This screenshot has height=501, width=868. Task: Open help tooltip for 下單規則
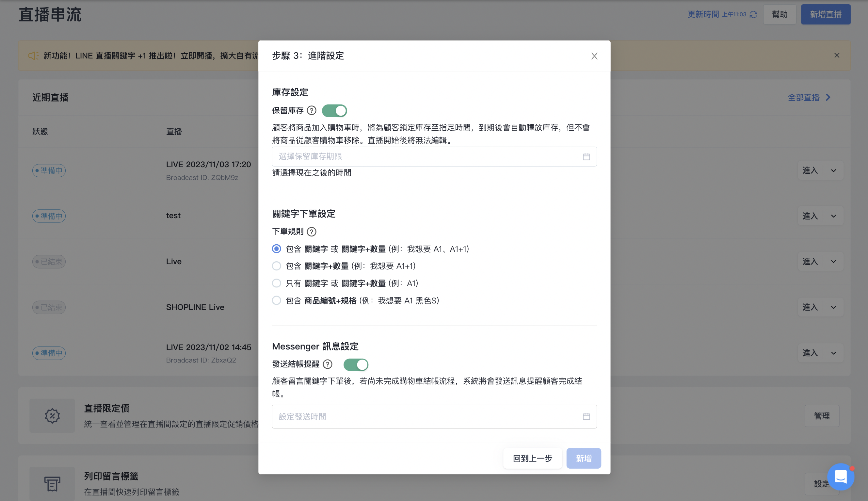coord(311,232)
